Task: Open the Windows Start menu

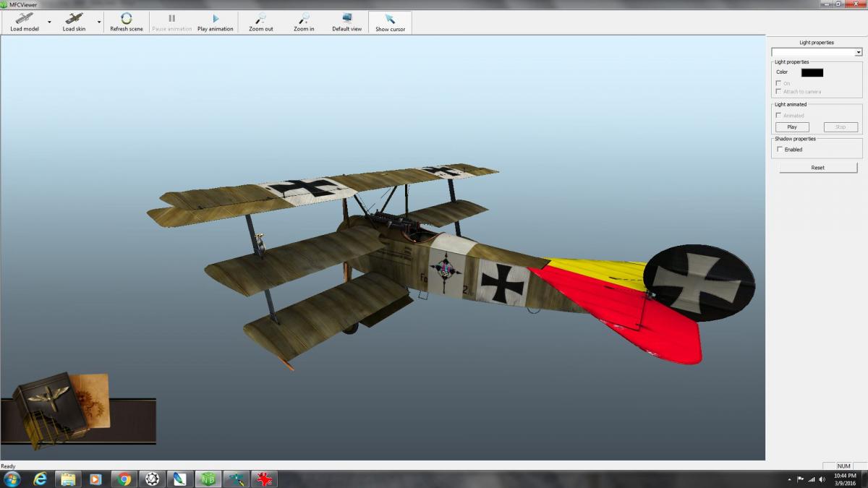Action: [12, 479]
